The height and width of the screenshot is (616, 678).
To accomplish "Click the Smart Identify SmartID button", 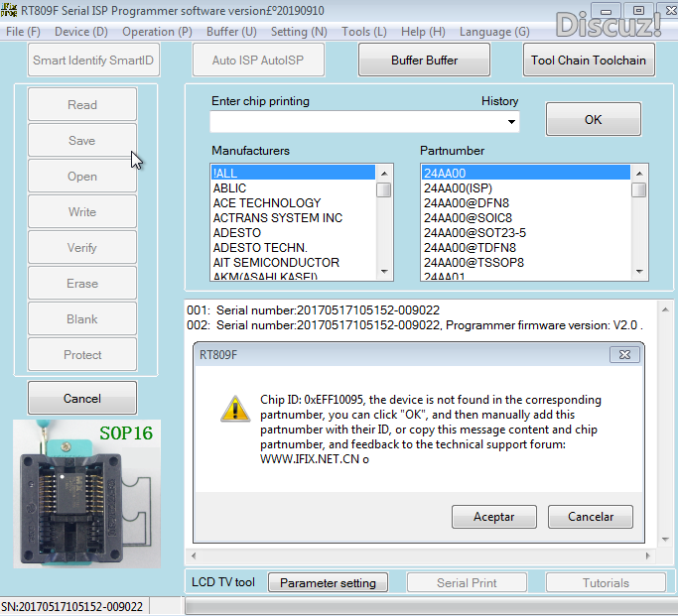I will pos(93,61).
